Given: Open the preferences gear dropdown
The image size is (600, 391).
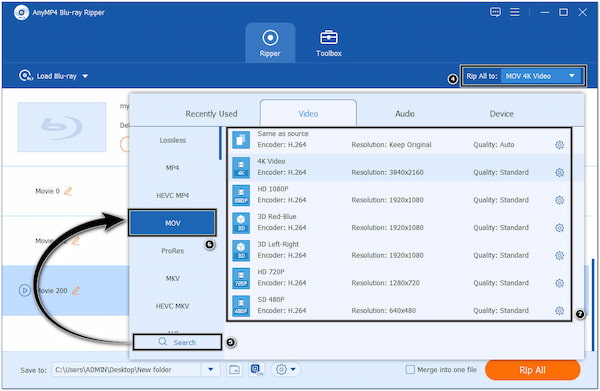Looking at the screenshot, I should point(286,370).
